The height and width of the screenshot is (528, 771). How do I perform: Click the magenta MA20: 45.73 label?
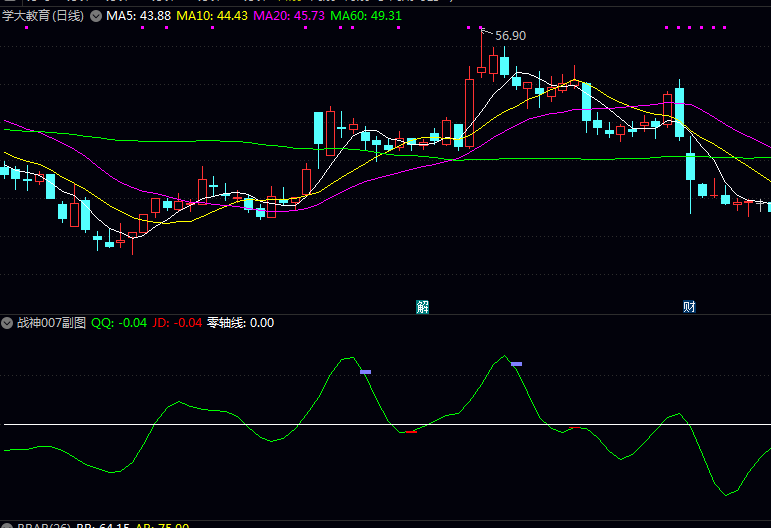click(288, 17)
